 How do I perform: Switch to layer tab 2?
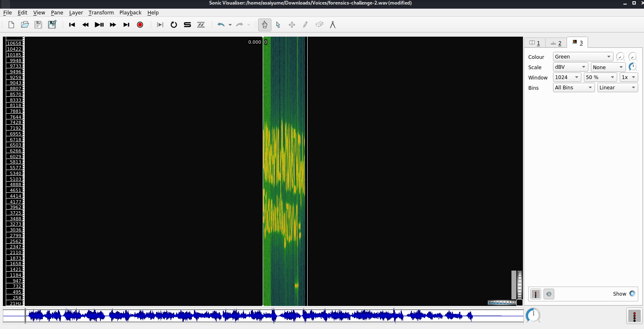tap(556, 43)
